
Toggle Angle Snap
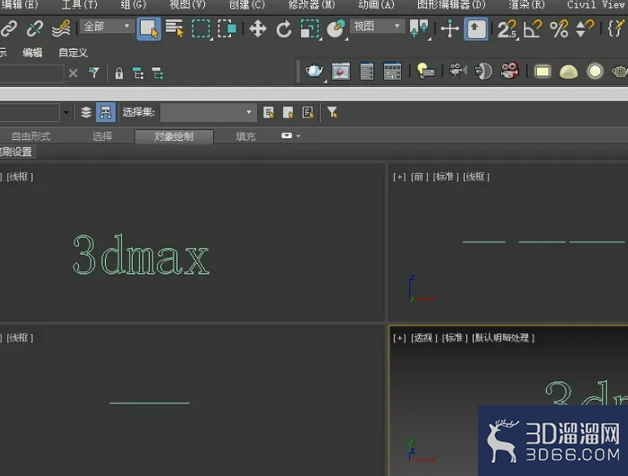pyautogui.click(x=533, y=29)
